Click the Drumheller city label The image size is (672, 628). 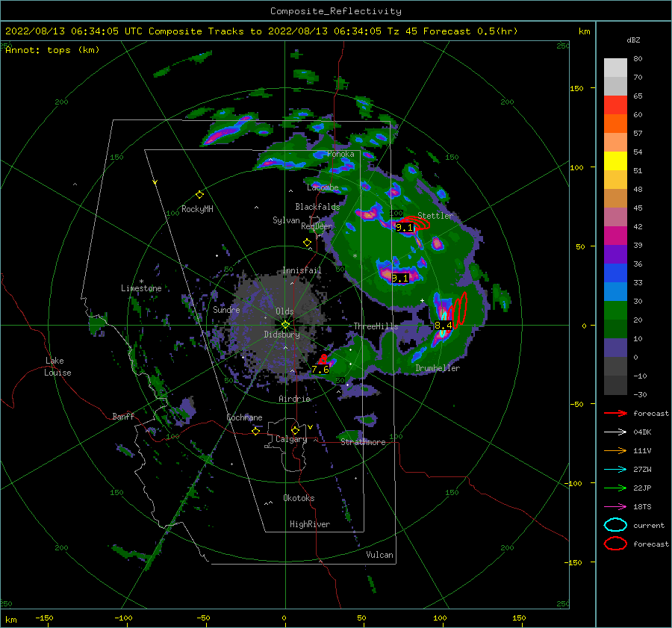coord(438,368)
